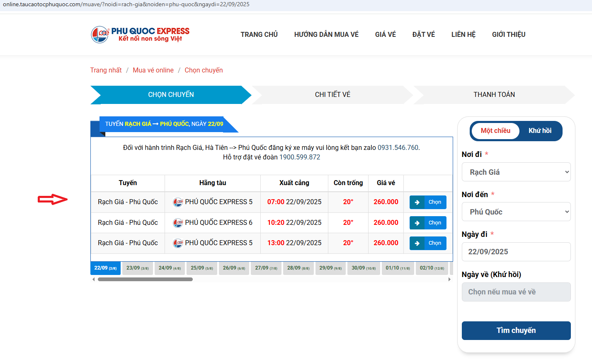The width and height of the screenshot is (592, 364).
Task: Open Trang nhất breadcrumb link
Action: tap(106, 70)
